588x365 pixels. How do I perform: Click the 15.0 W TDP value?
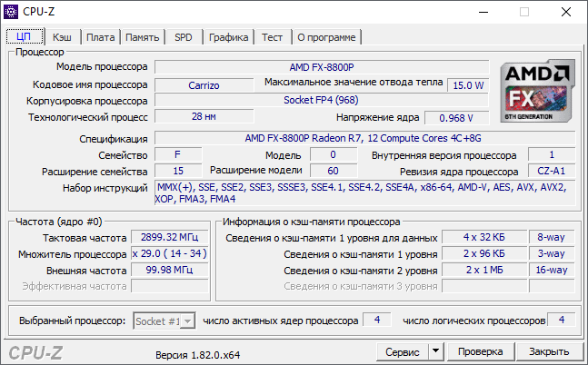click(468, 85)
